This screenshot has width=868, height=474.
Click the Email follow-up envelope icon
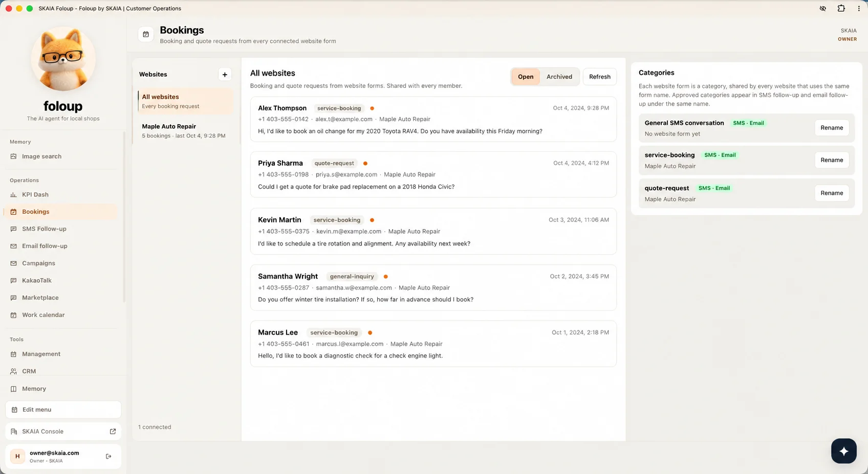pyautogui.click(x=13, y=246)
